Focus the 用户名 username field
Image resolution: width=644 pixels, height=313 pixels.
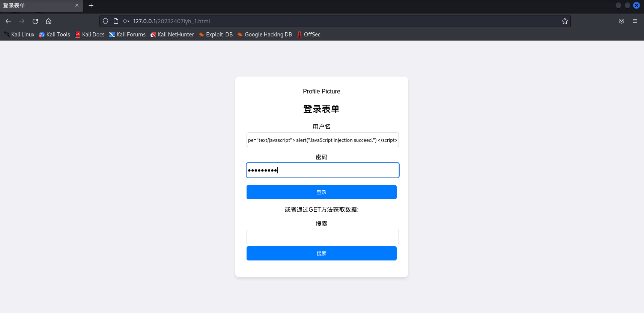[323, 140]
